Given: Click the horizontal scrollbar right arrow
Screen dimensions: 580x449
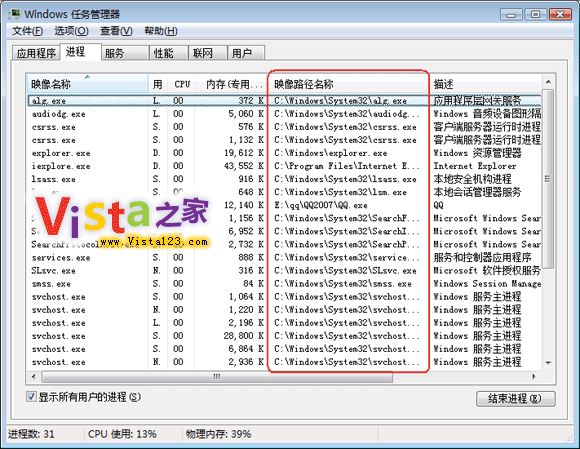Looking at the screenshot, I should [x=534, y=377].
